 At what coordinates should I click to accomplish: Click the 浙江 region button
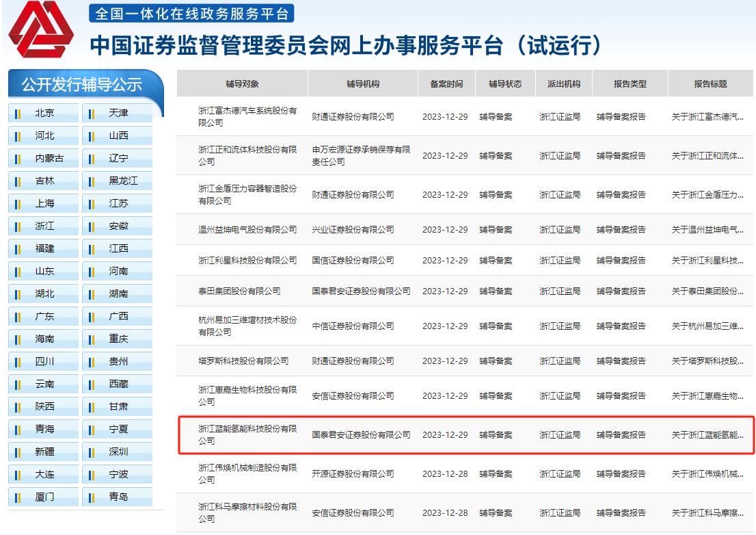click(x=43, y=226)
